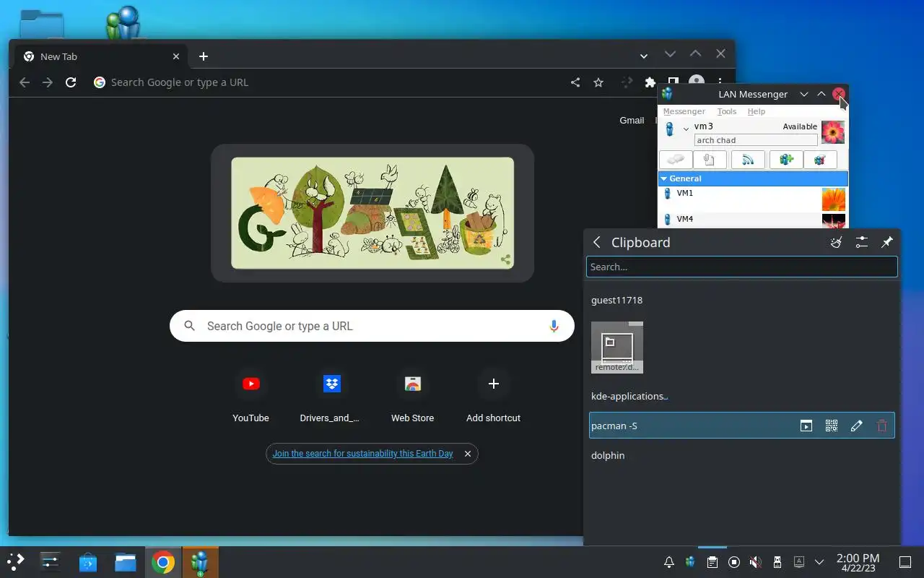Open the Drivers_and_ Dropbox shortcut
The height and width of the screenshot is (578, 924).
pyautogui.click(x=331, y=396)
